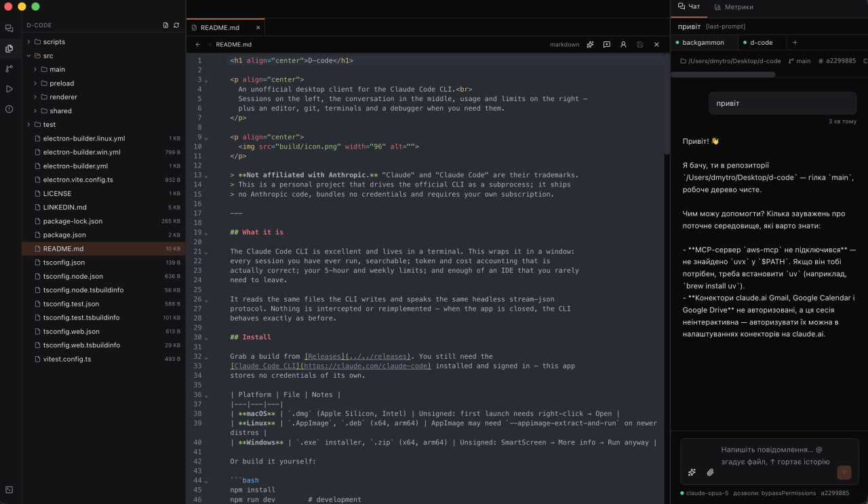
Task: Open the terminal panel icon in the bottom-left corner
Action: click(9, 490)
